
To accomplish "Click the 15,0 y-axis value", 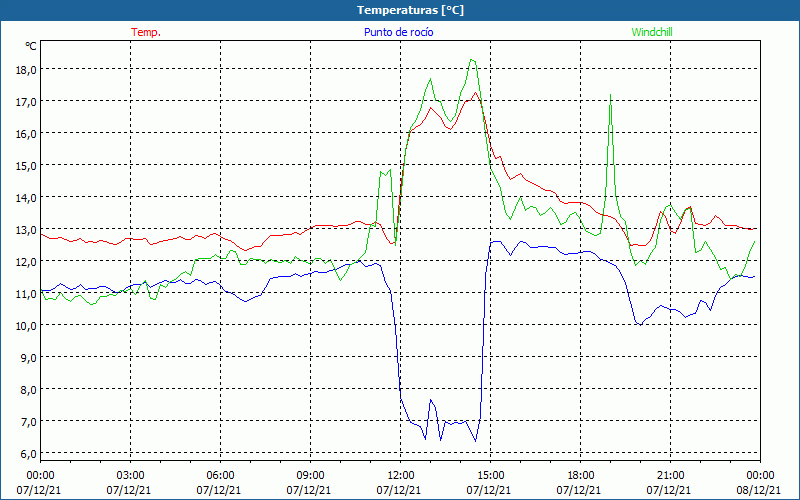I will click(x=26, y=166).
